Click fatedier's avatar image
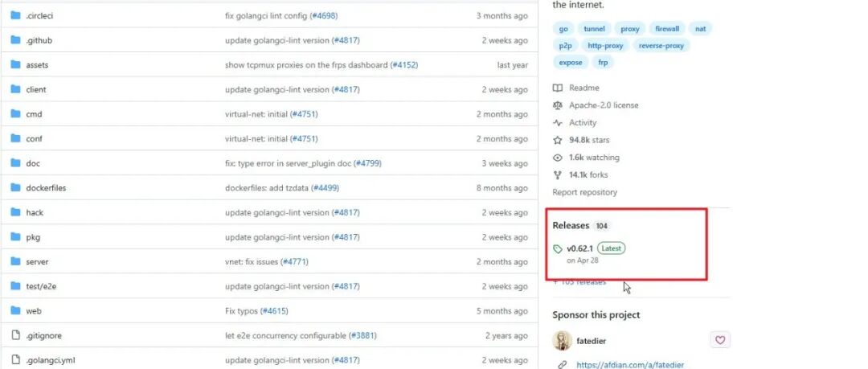Viewport: 868px width, 369px height. (x=562, y=340)
